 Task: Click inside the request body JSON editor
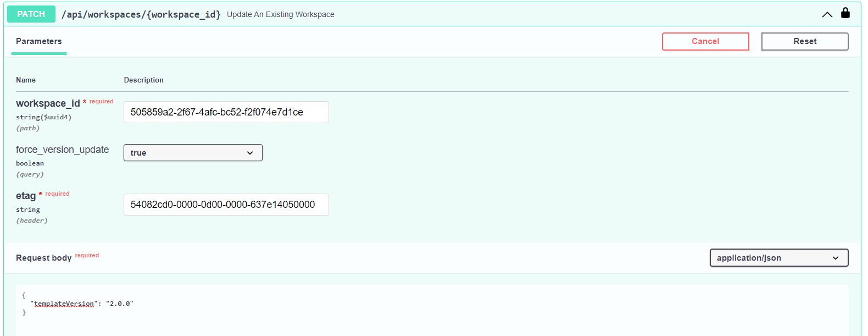(x=432, y=310)
